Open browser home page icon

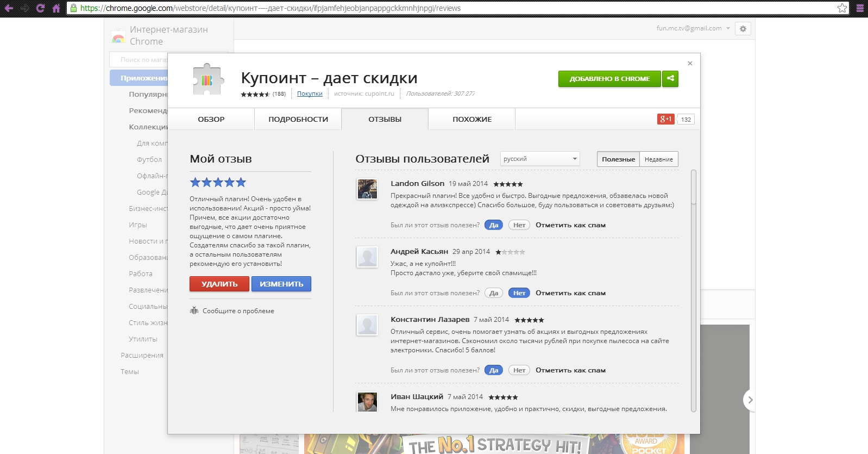(56, 8)
